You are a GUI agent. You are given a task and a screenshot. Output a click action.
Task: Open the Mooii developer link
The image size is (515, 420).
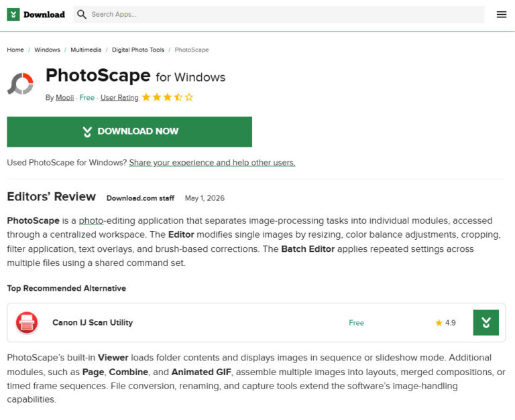(64, 98)
